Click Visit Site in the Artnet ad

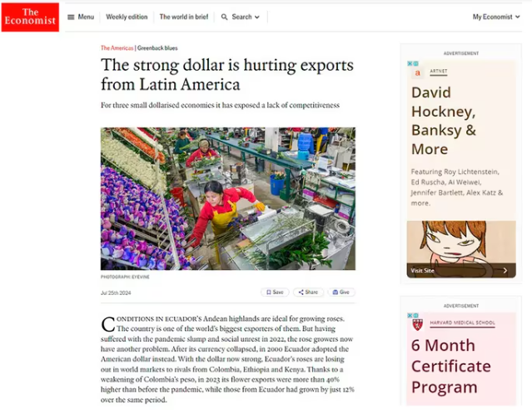tap(423, 270)
